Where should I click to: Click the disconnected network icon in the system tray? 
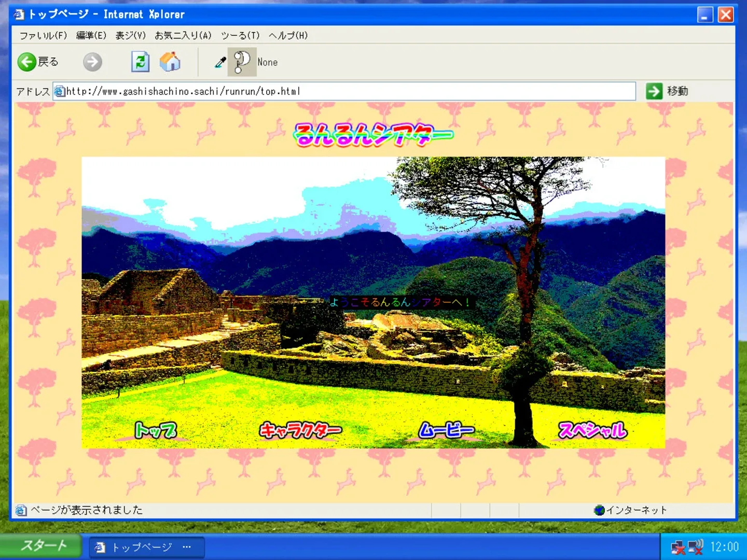click(x=679, y=546)
